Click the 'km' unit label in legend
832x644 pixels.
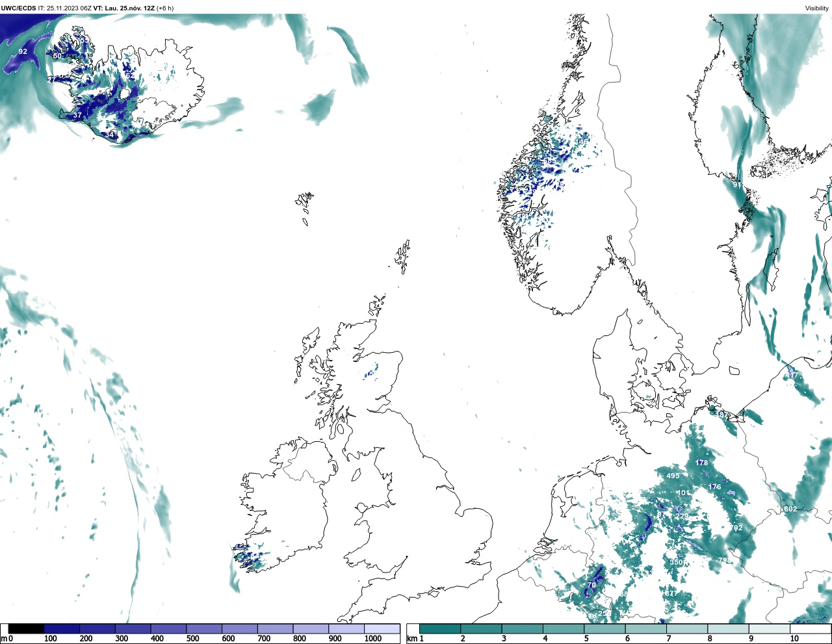pyautogui.click(x=411, y=639)
